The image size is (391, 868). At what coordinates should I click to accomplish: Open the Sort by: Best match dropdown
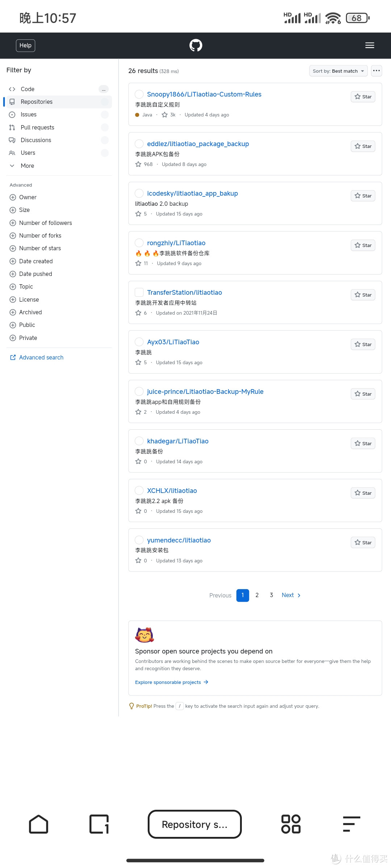(x=339, y=71)
